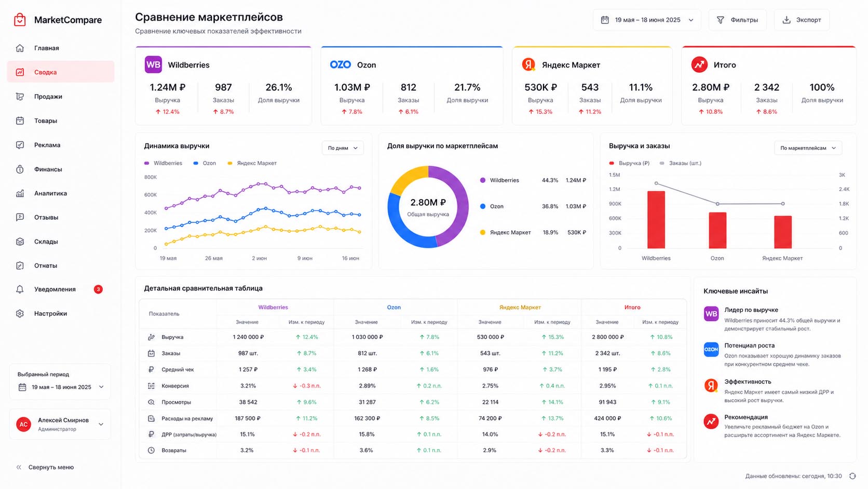Open the По дням chart interval dropdown

point(343,148)
